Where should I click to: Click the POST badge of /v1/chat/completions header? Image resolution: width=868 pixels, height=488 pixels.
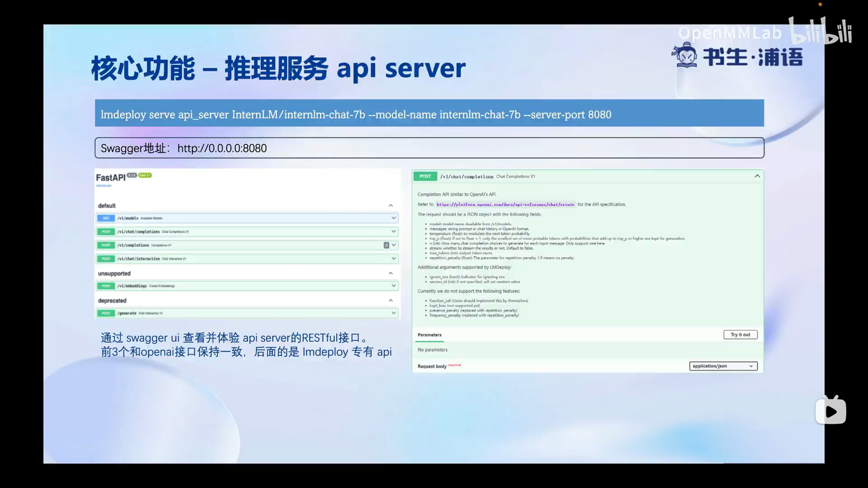[x=425, y=176]
